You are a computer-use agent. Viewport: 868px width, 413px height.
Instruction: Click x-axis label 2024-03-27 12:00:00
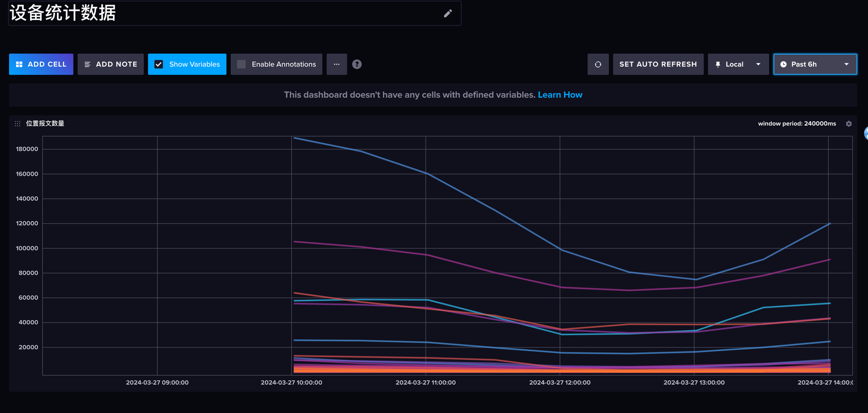coord(560,383)
